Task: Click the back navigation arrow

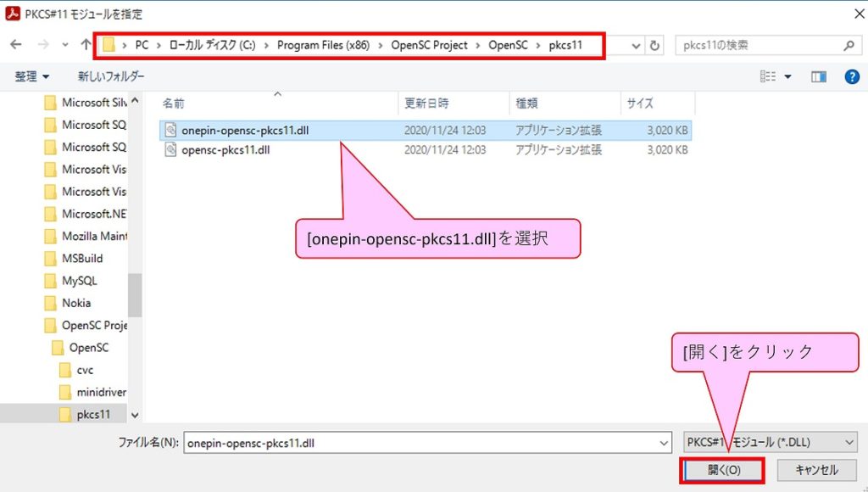Action: (x=15, y=45)
